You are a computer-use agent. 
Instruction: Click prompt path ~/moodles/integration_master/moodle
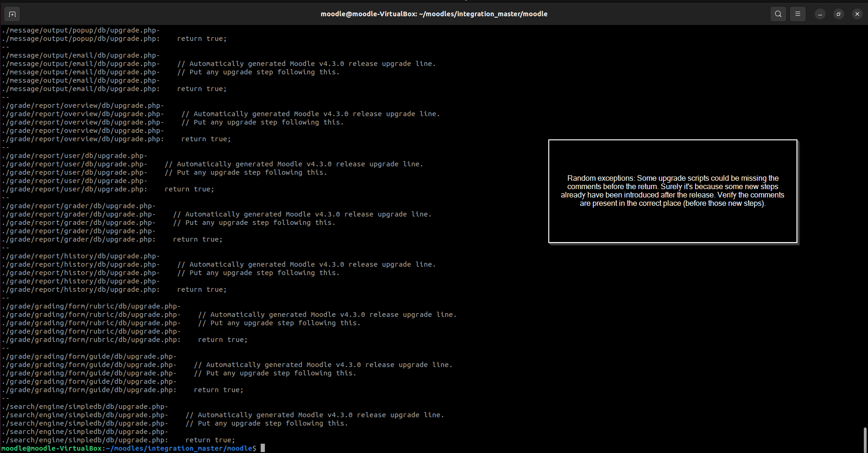179,448
